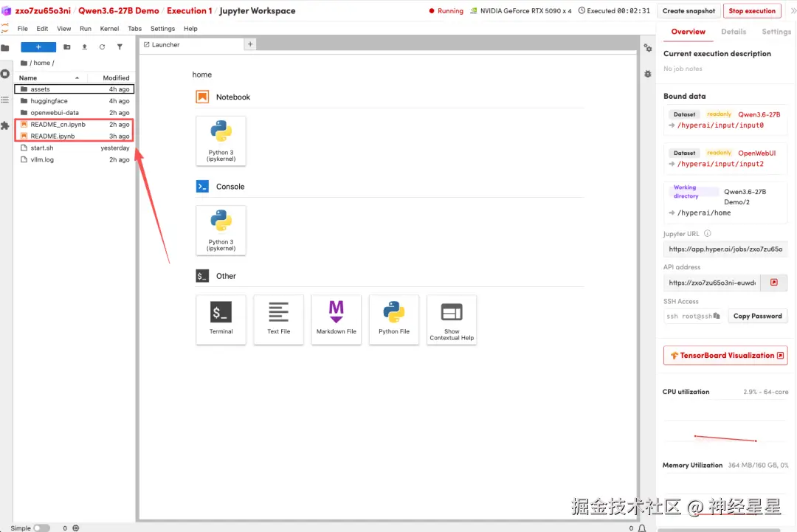
Task: Create a new Python File
Action: pos(394,319)
